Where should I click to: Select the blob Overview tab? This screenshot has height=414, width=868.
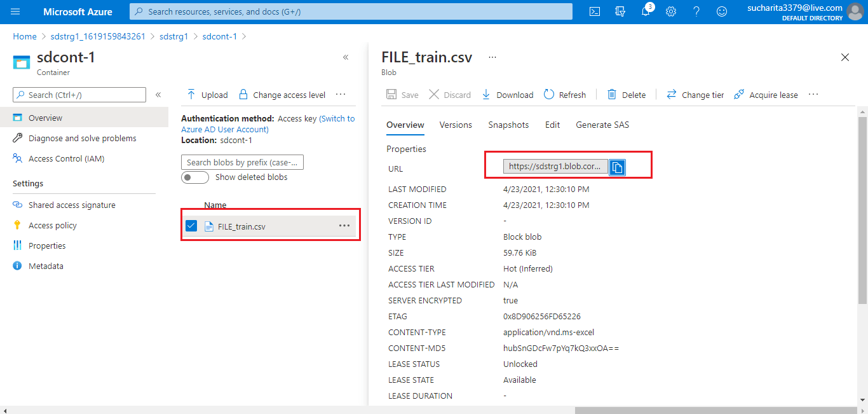(405, 125)
